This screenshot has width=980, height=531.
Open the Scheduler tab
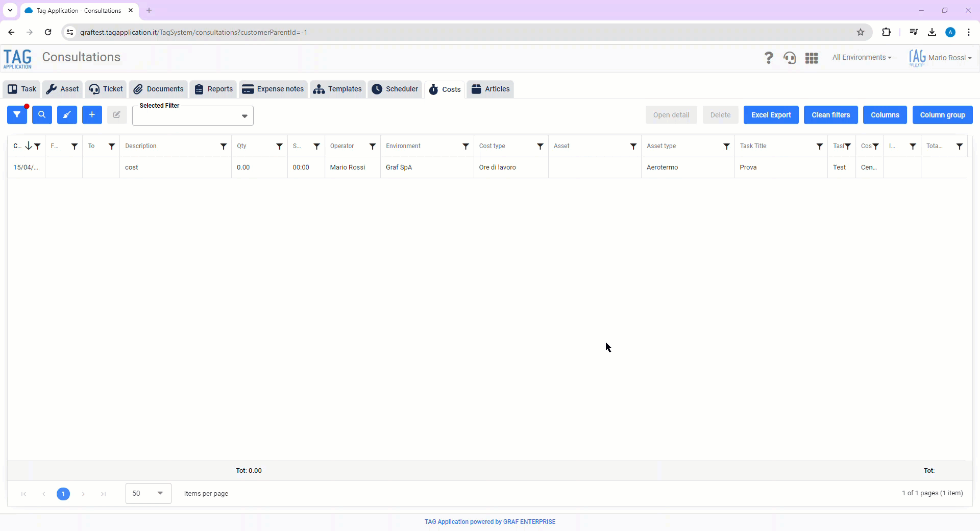395,89
